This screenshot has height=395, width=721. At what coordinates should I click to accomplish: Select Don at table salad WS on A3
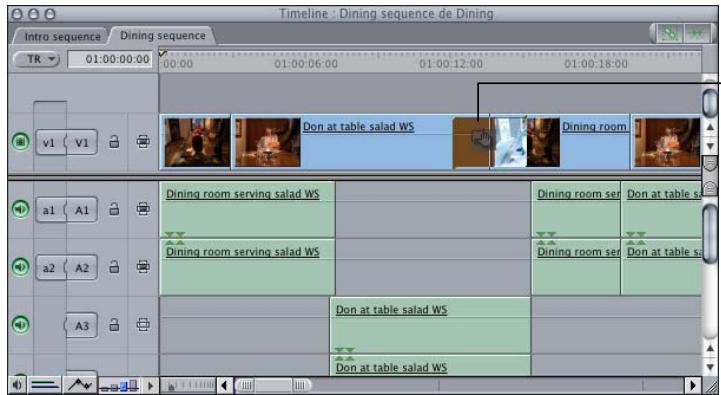(430, 326)
